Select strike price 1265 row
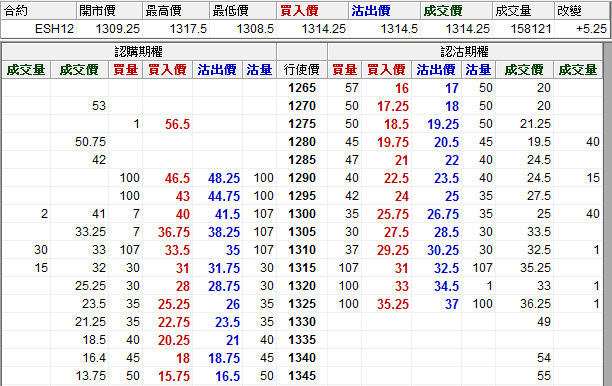612x386 pixels. coord(302,88)
